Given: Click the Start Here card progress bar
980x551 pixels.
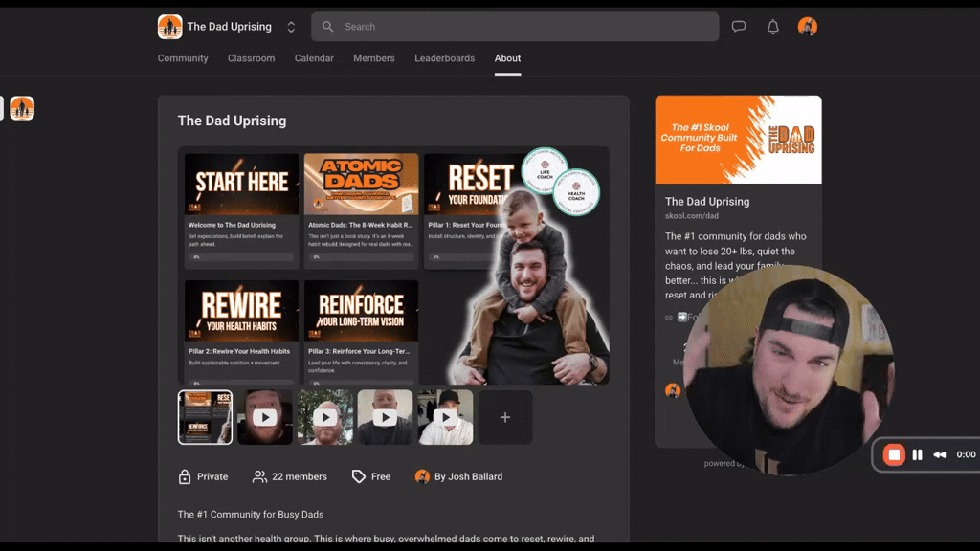Looking at the screenshot, I should click(241, 257).
